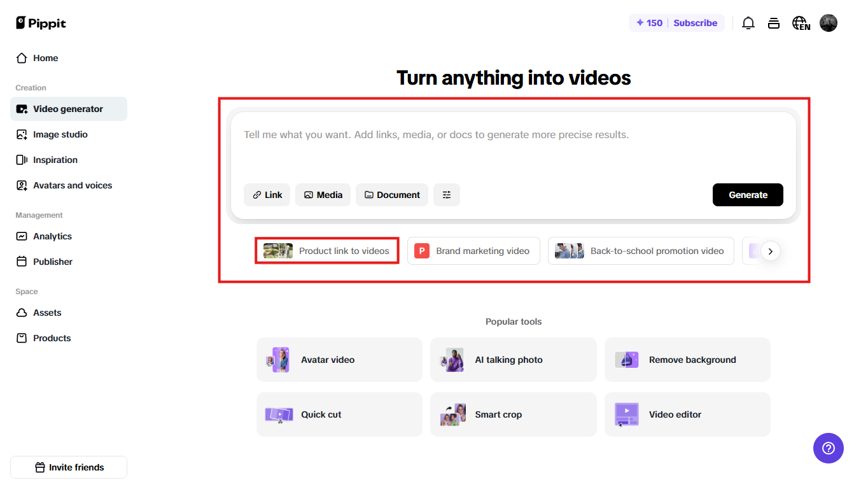Expand more template suggestions with the arrow
The height and width of the screenshot is (487, 868).
pyautogui.click(x=771, y=251)
